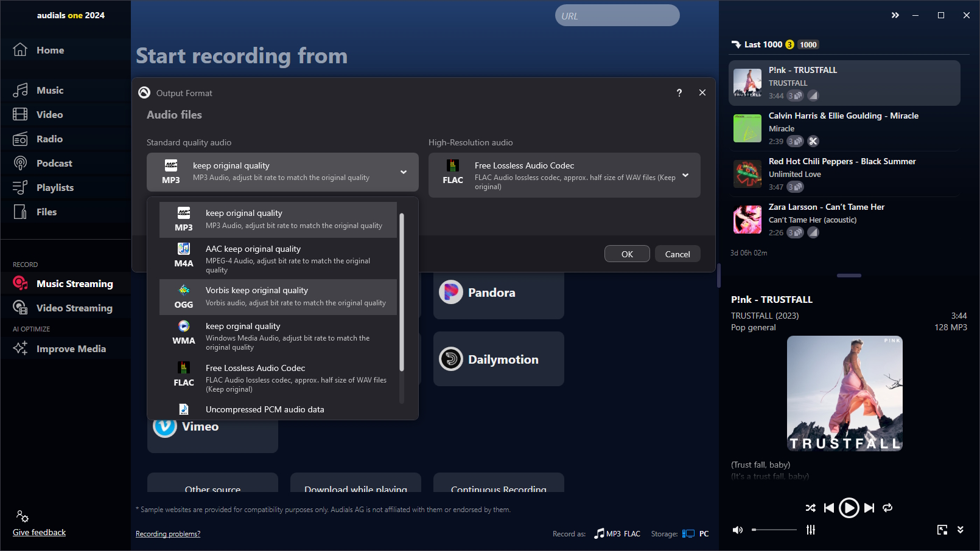Screen dimensions: 980x551
Task: Go to the Playlists section
Action: pyautogui.click(x=57, y=187)
